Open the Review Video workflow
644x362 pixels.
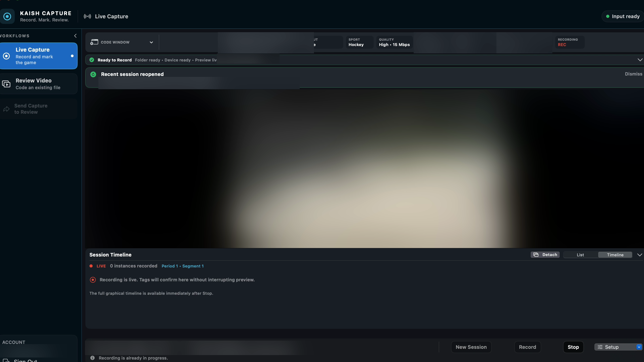pyautogui.click(x=38, y=84)
